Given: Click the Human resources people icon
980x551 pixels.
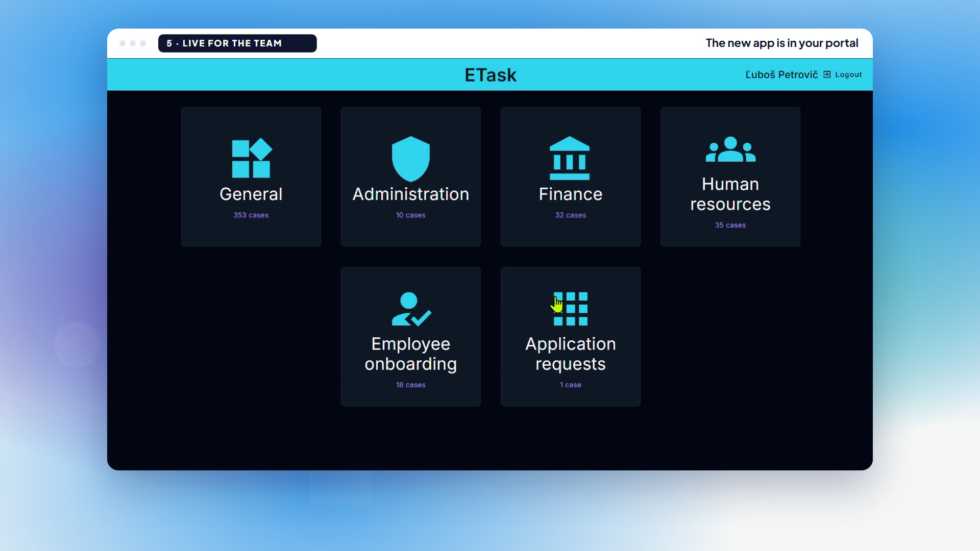Looking at the screenshot, I should (730, 149).
